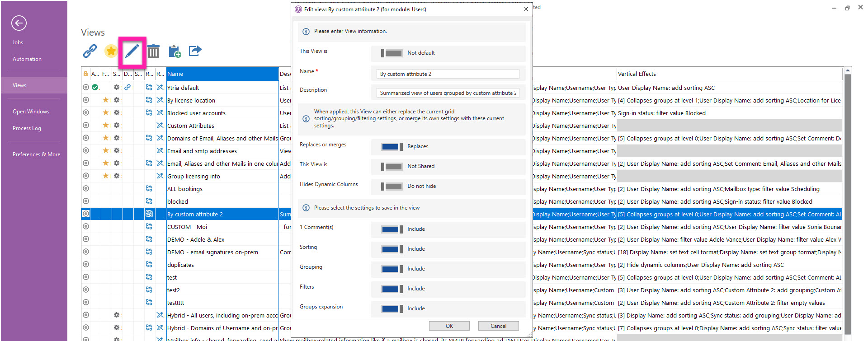Screen dimensions: 868x341
Task: Switch Hides Dynamic Columns toggle
Action: click(x=392, y=187)
